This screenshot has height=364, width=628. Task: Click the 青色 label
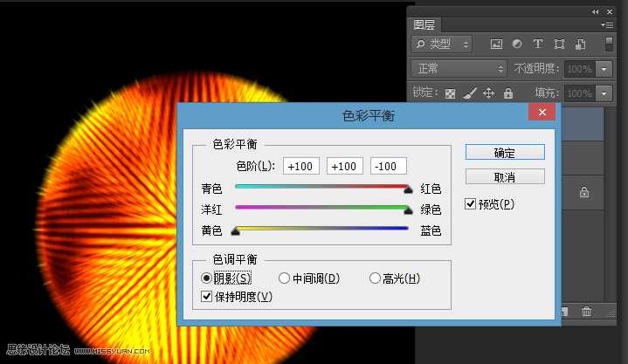click(211, 189)
